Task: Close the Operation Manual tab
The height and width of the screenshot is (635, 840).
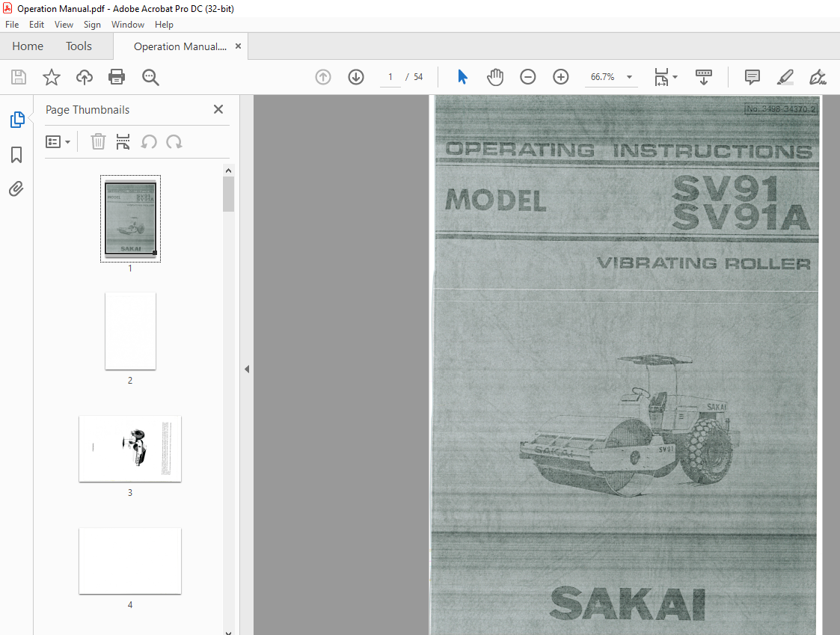Action: pos(239,46)
